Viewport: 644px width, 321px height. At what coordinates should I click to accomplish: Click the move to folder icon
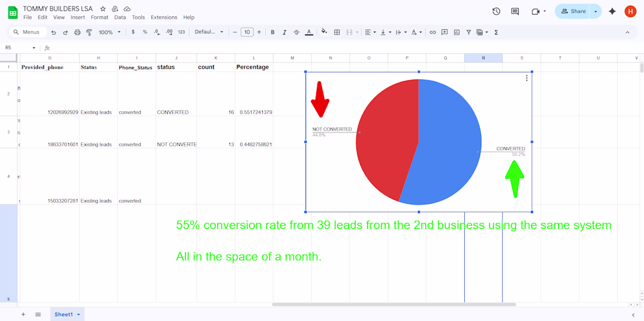[115, 9]
